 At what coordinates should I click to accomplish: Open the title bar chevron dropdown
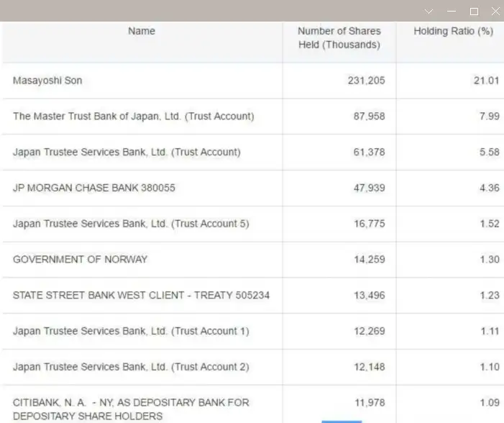(x=429, y=12)
